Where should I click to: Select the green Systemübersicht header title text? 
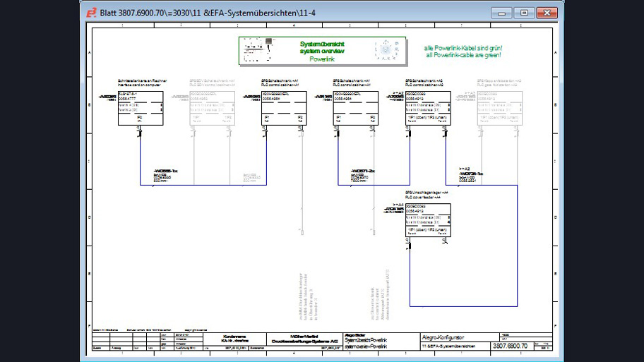[x=321, y=47]
